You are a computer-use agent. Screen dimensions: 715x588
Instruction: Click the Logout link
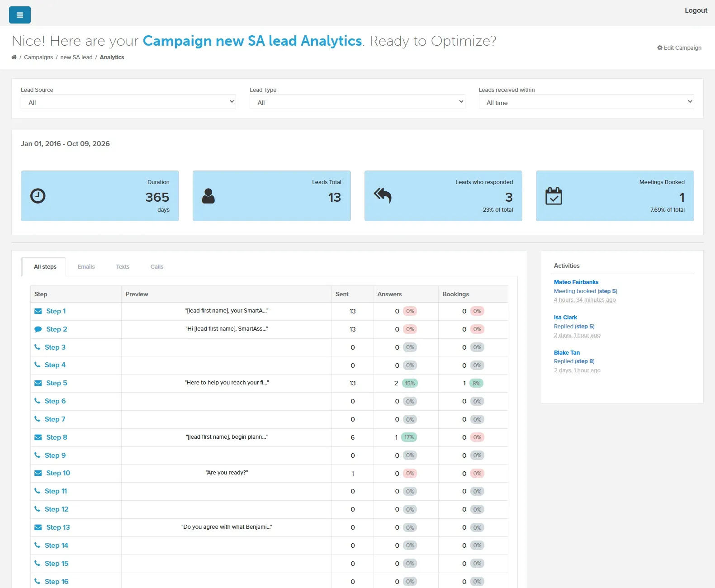(x=696, y=10)
